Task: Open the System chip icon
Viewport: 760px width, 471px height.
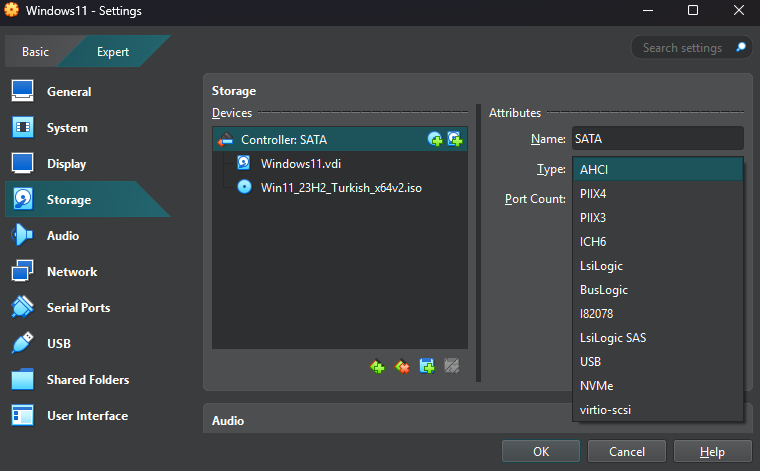Action: pos(22,127)
